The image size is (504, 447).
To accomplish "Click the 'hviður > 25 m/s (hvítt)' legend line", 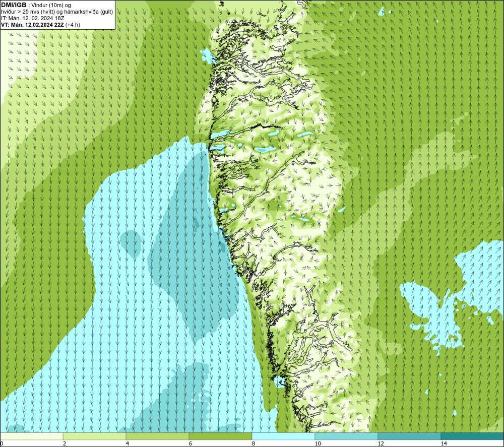I will coord(57,12).
